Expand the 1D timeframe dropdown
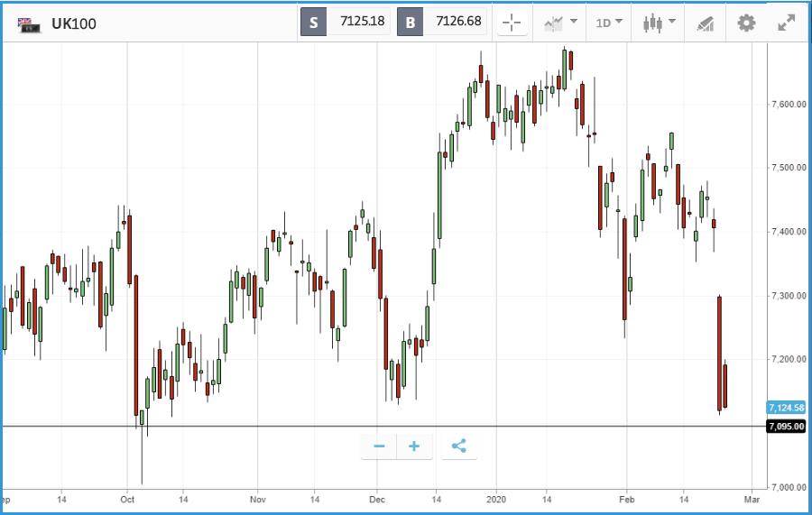This screenshot has width=812, height=515. click(609, 23)
